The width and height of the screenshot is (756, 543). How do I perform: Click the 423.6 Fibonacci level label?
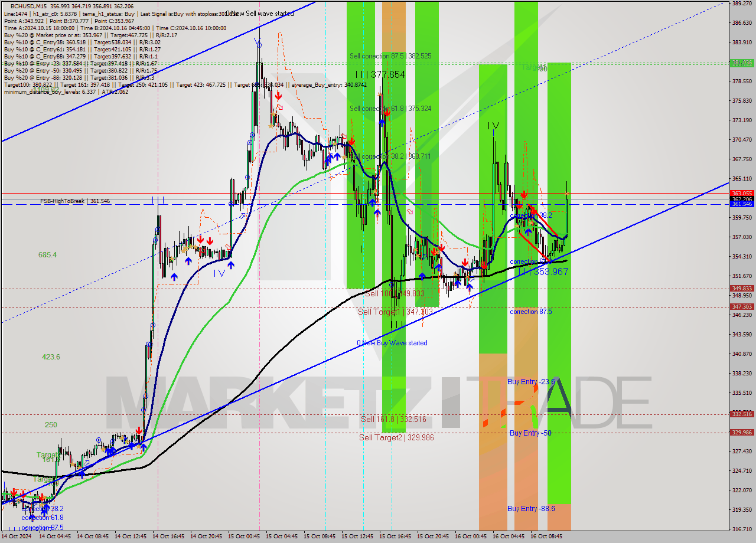51,357
